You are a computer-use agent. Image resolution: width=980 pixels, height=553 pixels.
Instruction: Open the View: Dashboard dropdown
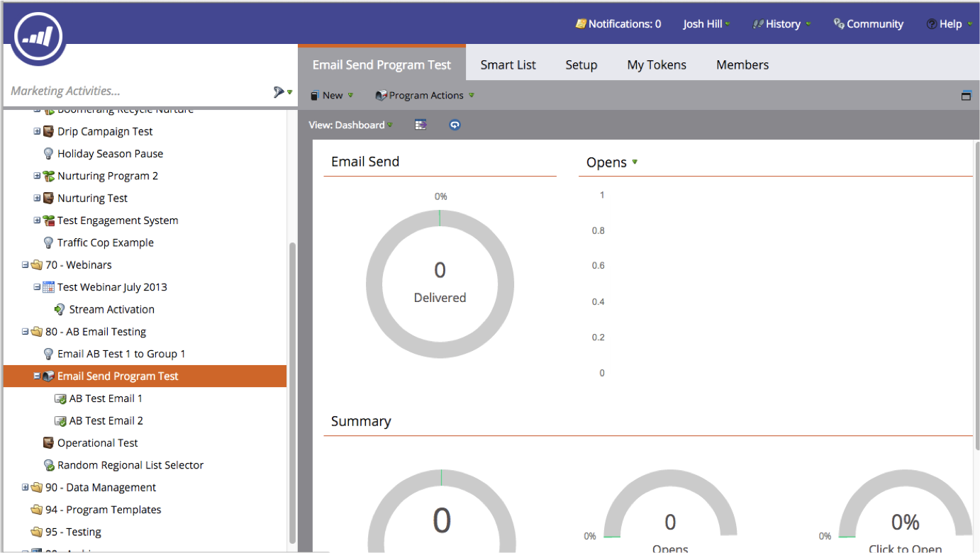click(x=350, y=125)
